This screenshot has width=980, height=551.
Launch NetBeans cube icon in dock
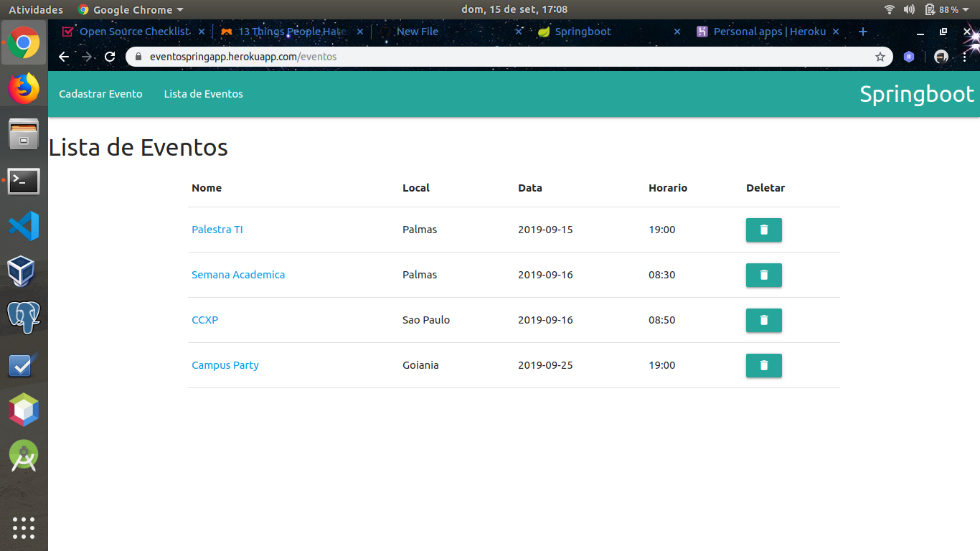24,410
